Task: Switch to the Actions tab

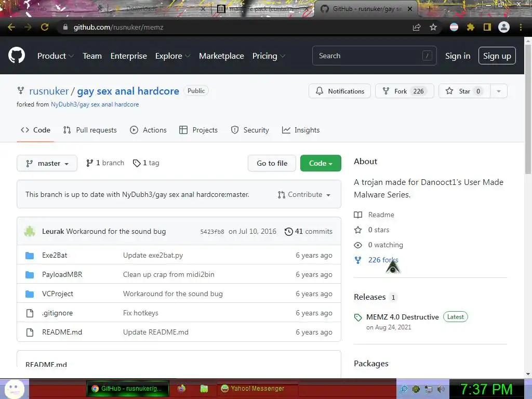Action: [x=148, y=130]
